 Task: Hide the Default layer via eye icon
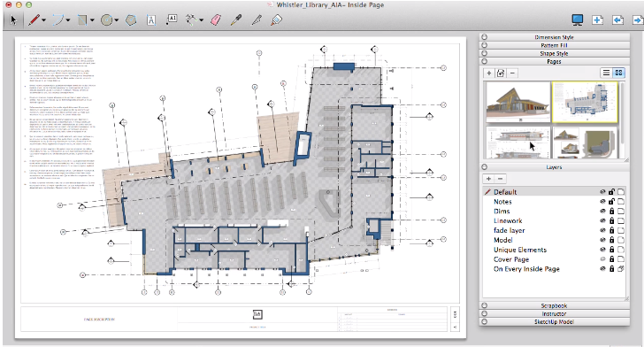point(602,191)
